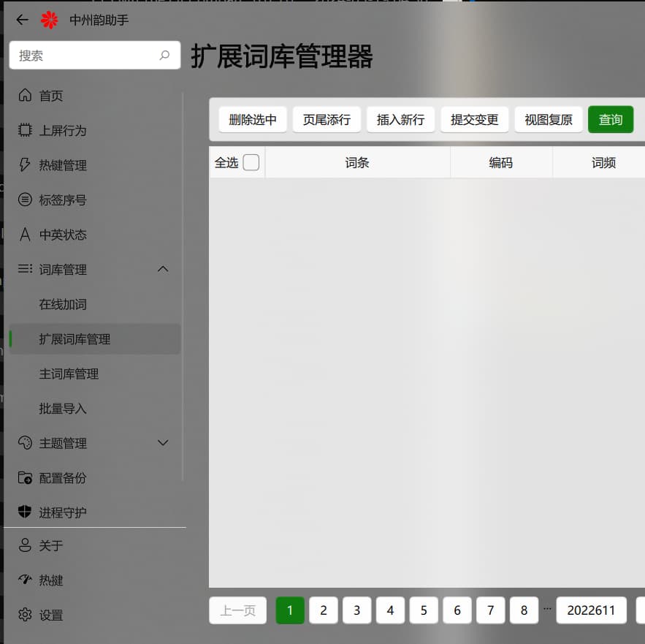Select 主词库管理 submenu item
This screenshot has height=644, width=645.
point(69,374)
